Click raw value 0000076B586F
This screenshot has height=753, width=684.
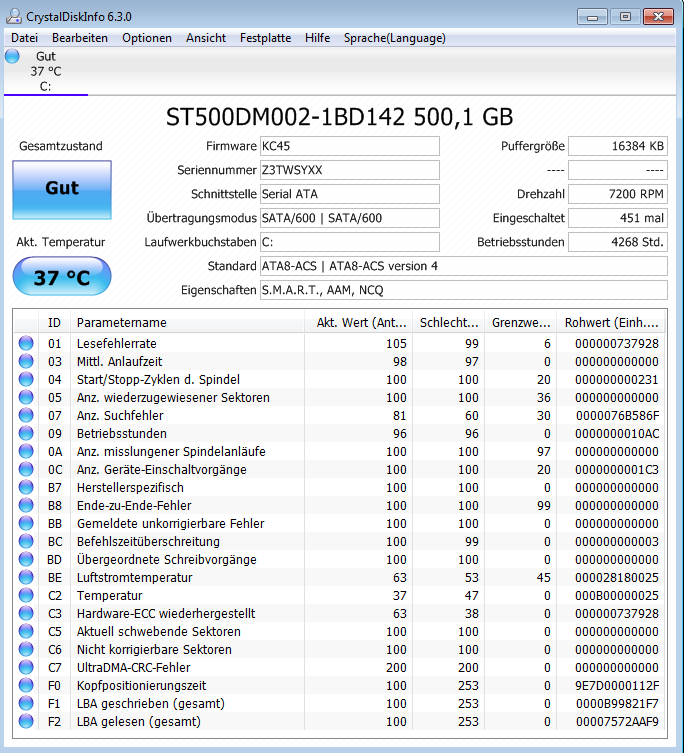(x=617, y=415)
